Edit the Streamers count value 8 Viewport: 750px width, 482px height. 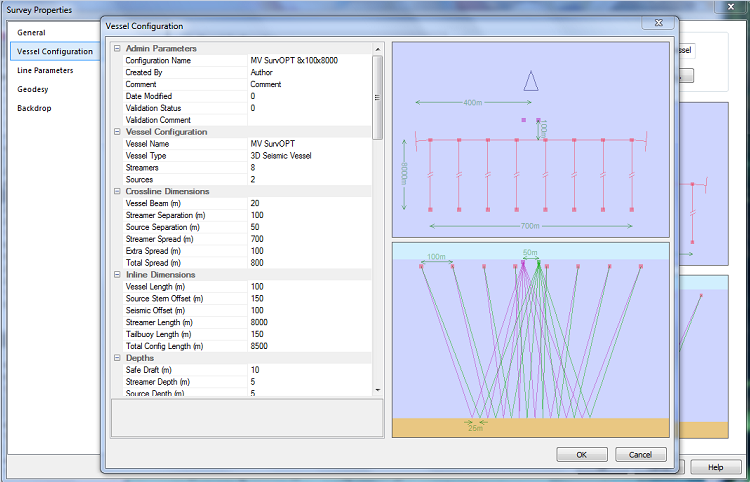pyautogui.click(x=309, y=168)
